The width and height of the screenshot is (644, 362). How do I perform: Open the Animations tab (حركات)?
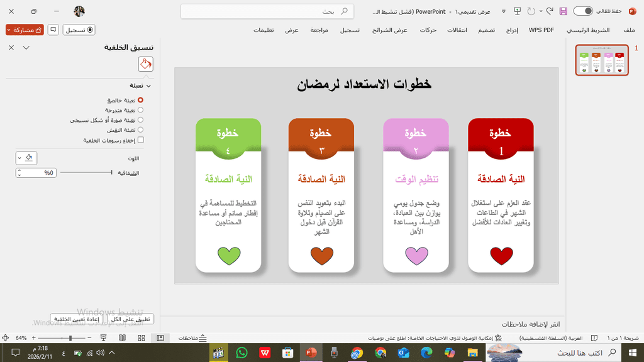pos(428,30)
